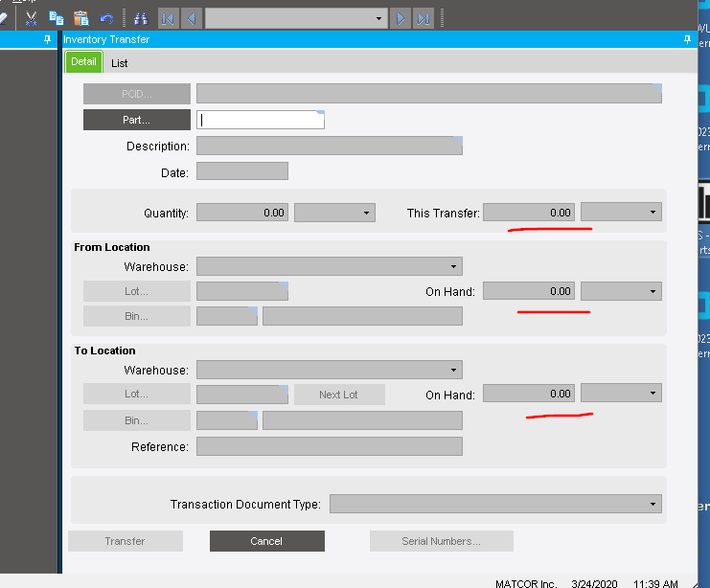Click the Quantity value field
Image resolution: width=710 pixels, height=588 pixels.
pyautogui.click(x=242, y=213)
